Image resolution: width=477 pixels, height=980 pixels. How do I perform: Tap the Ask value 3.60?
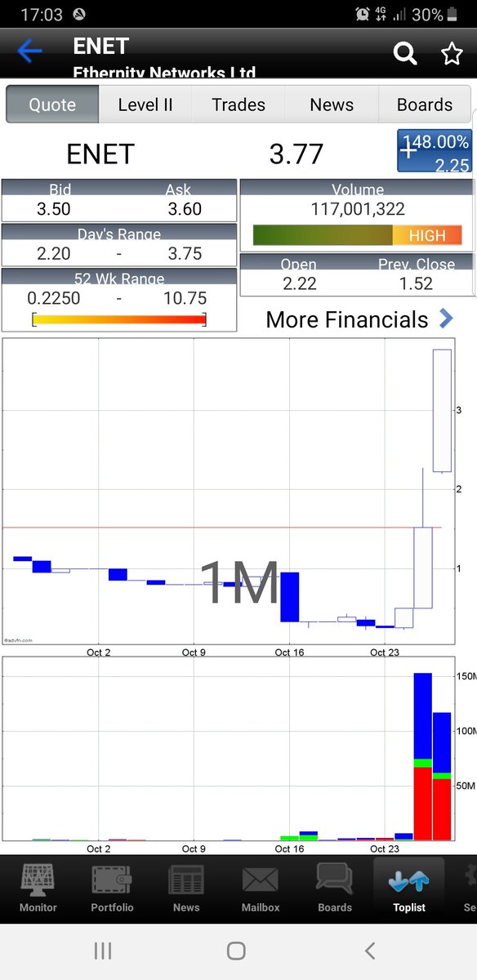point(185,209)
